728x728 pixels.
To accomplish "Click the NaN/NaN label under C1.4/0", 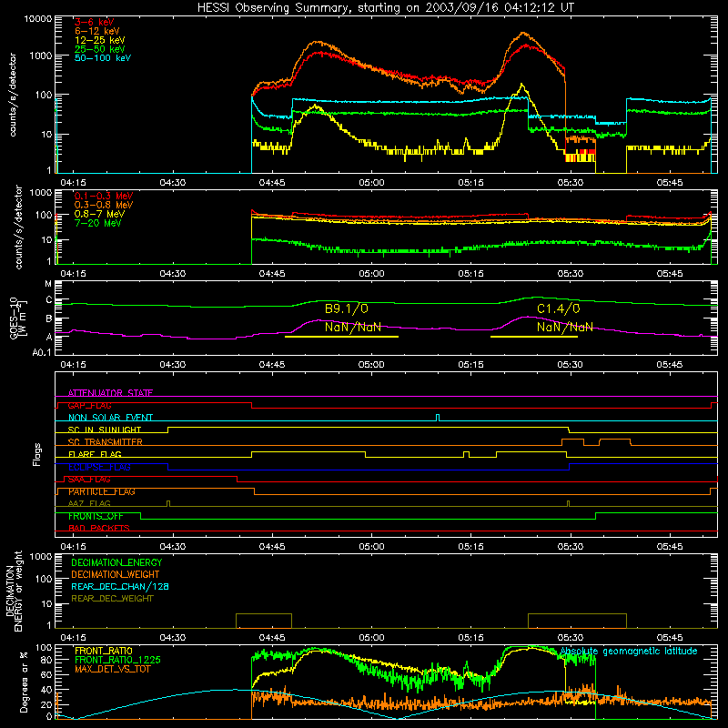I will pos(565,327).
